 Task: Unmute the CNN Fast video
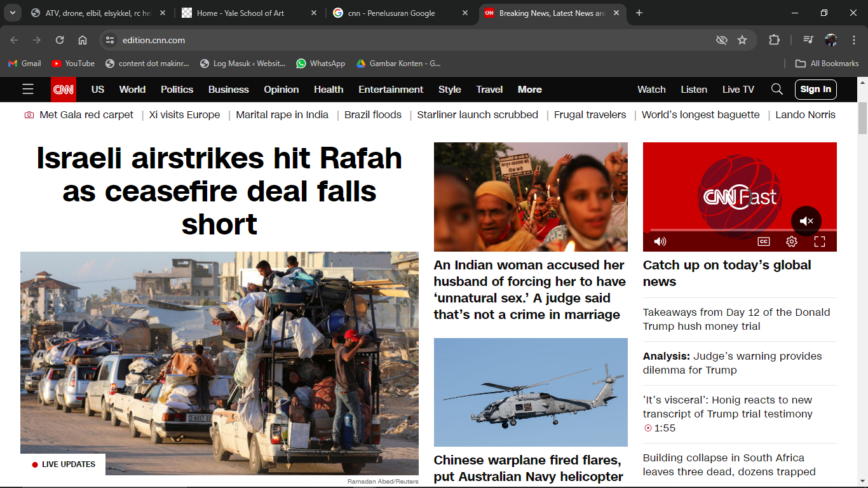(x=806, y=220)
